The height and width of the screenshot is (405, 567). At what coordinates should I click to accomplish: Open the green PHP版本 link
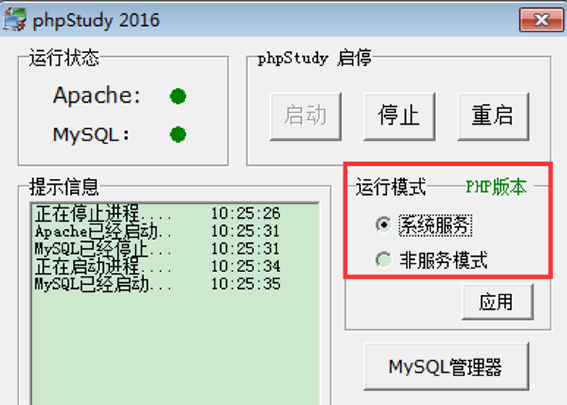click(x=496, y=187)
